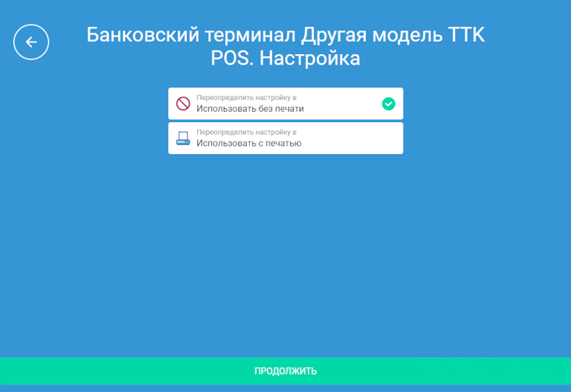Go back with the circular arrow button
The height and width of the screenshot is (392, 571).
tap(31, 42)
